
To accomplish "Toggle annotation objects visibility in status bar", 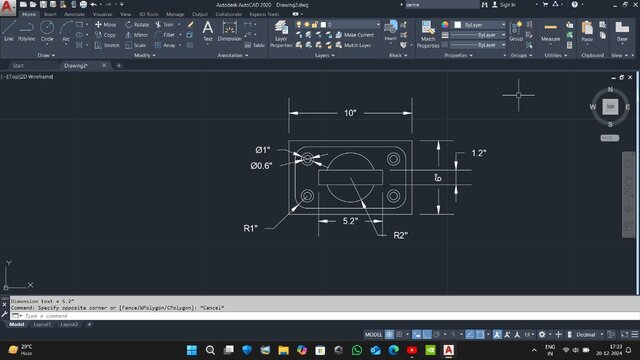I will click(x=497, y=335).
